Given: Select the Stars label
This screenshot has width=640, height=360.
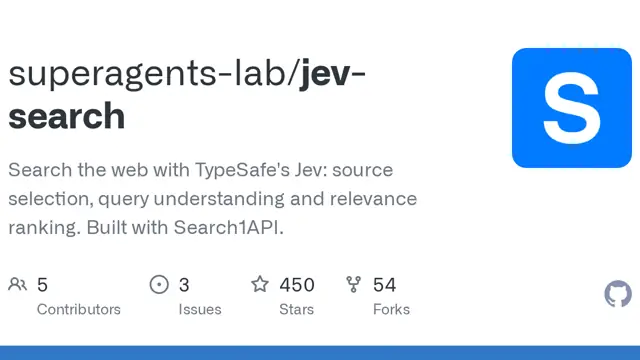Looking at the screenshot, I should [296, 309].
